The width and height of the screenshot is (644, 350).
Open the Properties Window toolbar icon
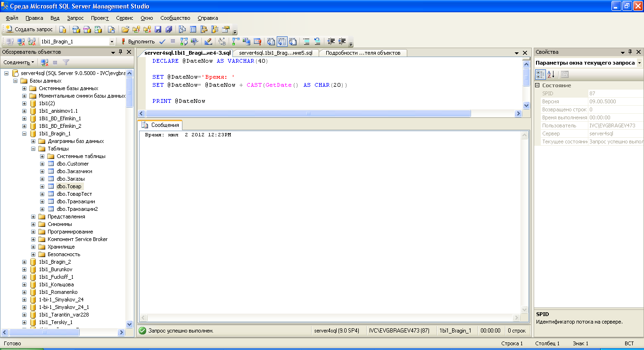click(226, 29)
